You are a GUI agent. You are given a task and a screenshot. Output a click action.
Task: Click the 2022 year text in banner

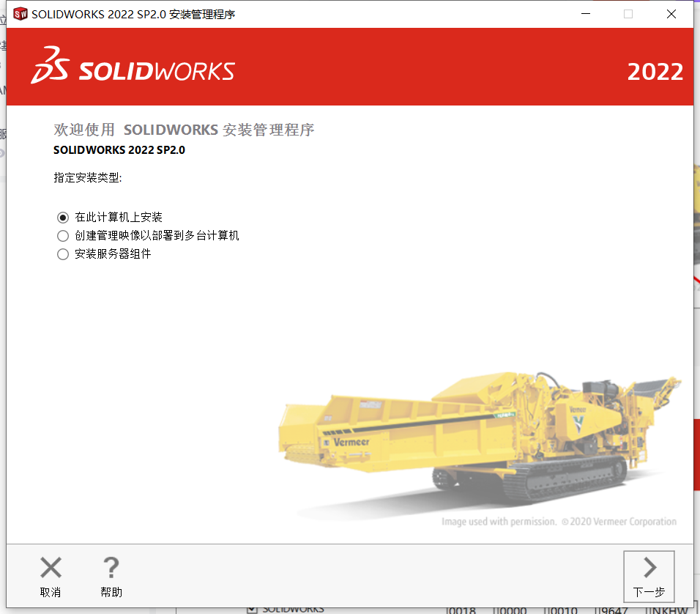click(655, 72)
